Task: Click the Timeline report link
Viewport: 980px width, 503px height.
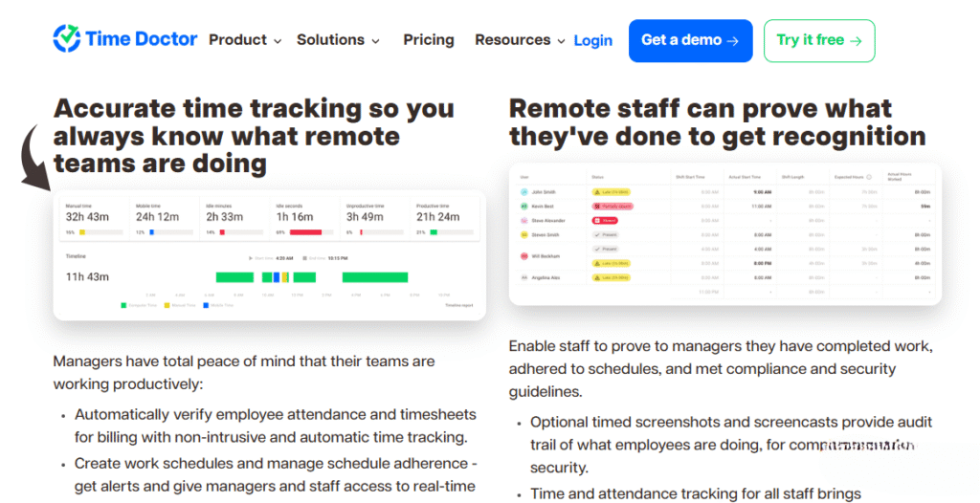Action: pos(460,305)
